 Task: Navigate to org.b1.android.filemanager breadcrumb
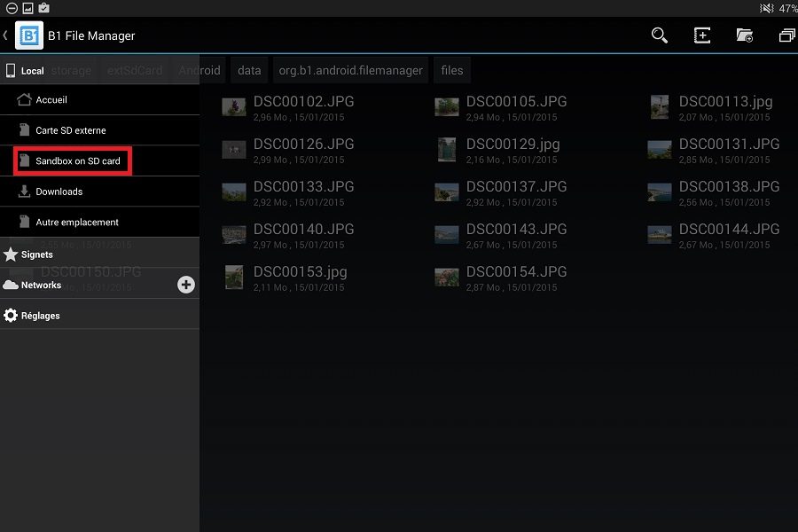click(x=350, y=70)
